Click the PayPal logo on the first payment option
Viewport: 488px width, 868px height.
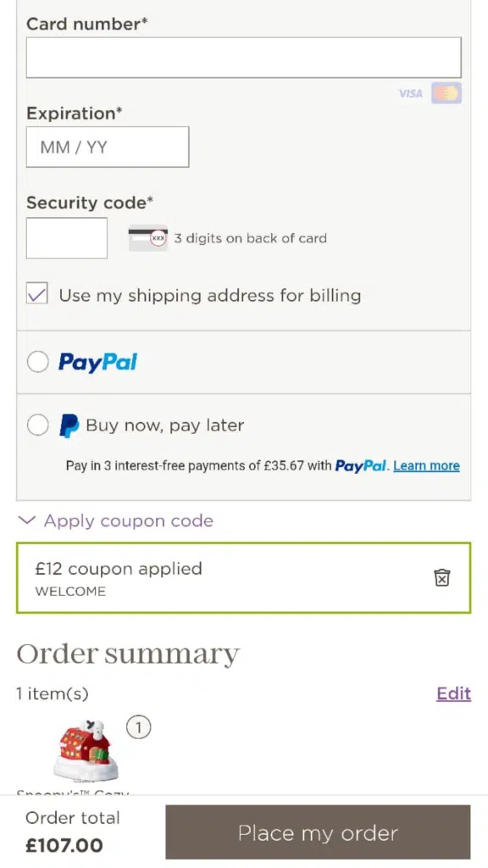click(97, 362)
